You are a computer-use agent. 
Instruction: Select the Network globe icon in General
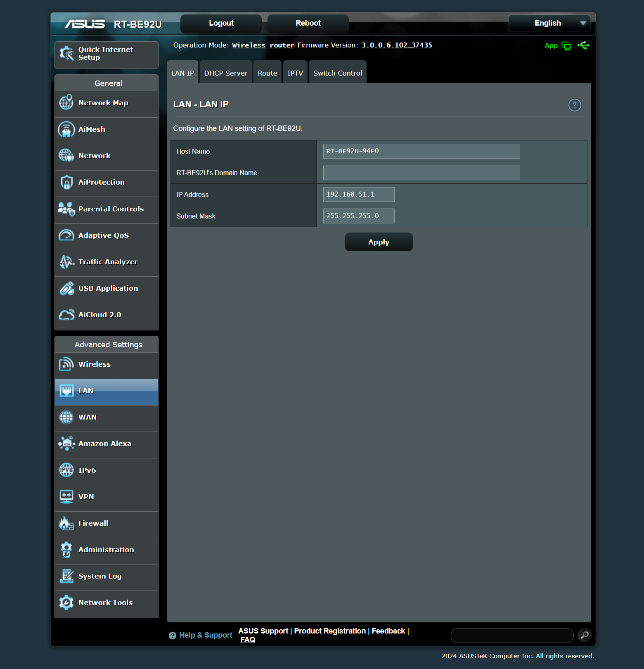tap(66, 156)
